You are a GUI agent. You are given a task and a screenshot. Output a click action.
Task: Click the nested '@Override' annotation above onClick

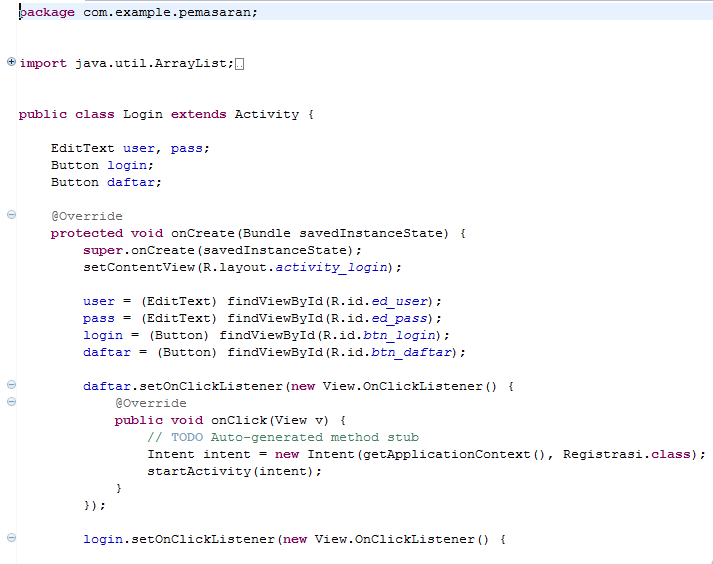(x=151, y=403)
